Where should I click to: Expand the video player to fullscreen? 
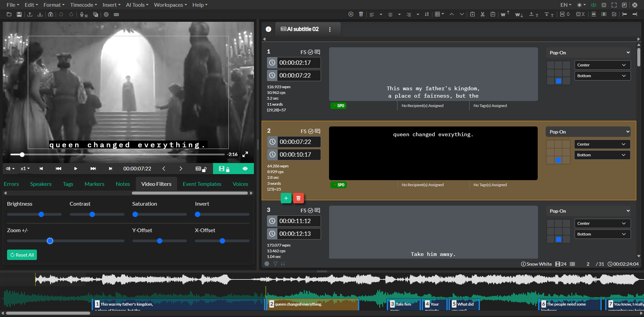(x=245, y=154)
